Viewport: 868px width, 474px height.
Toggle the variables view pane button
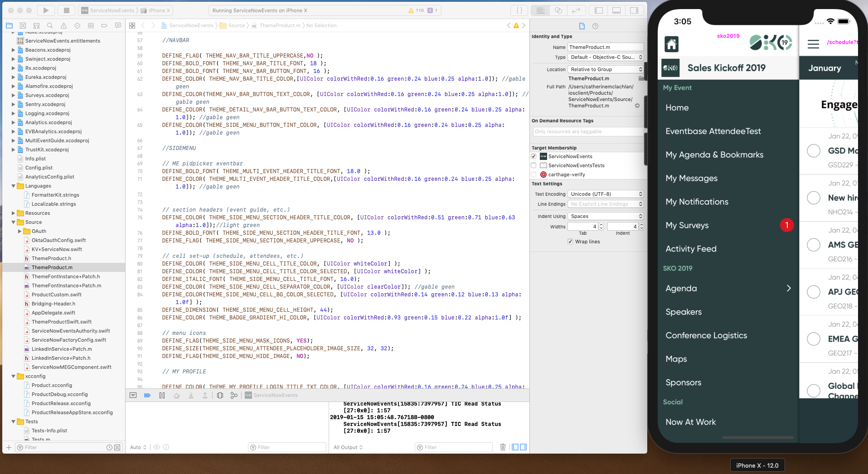(515, 447)
